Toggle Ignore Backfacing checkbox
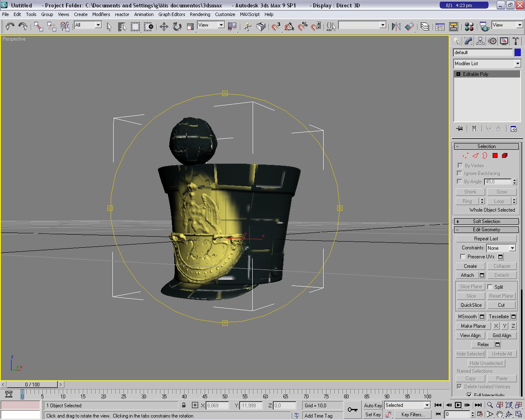 pyautogui.click(x=460, y=173)
